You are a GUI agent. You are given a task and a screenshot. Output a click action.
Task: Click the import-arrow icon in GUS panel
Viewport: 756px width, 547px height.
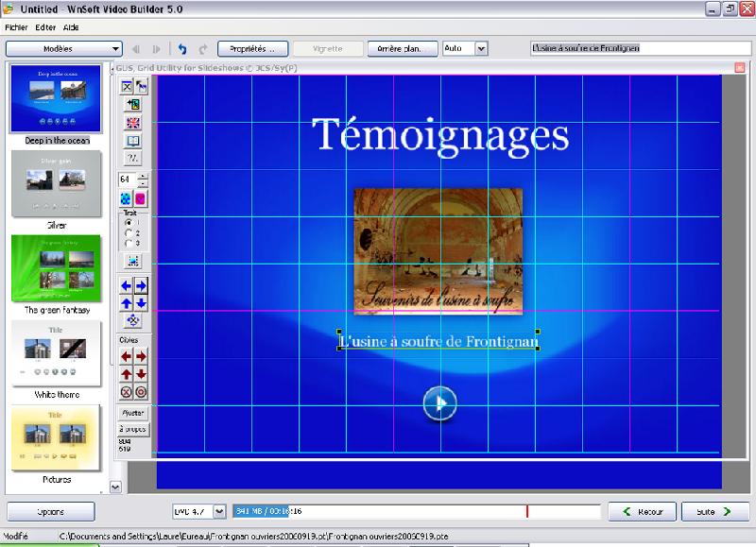coord(133,104)
